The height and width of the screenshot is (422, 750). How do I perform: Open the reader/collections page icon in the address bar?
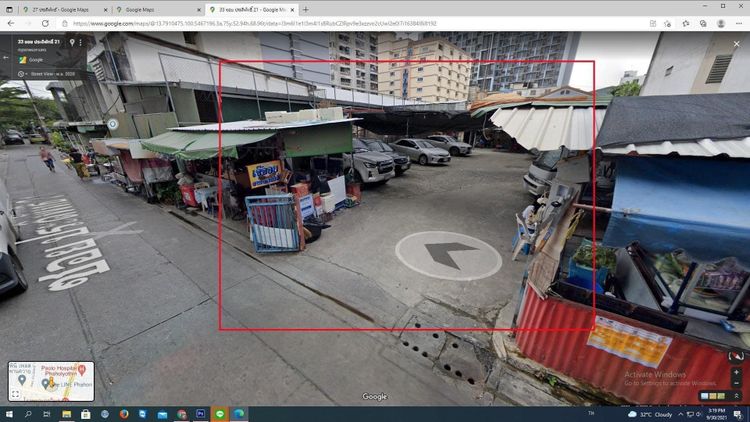[x=652, y=23]
